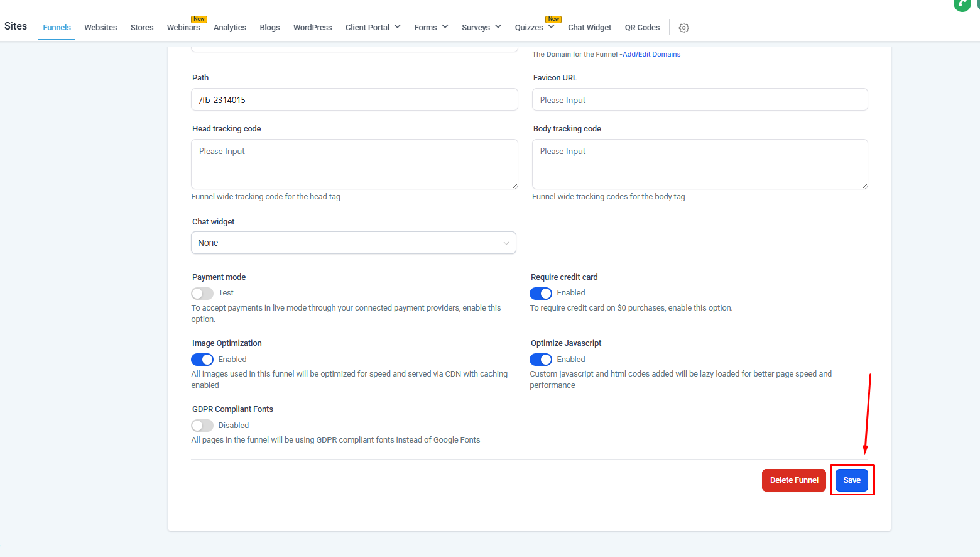
Task: Expand the Forms dropdown menu
Action: click(x=431, y=27)
